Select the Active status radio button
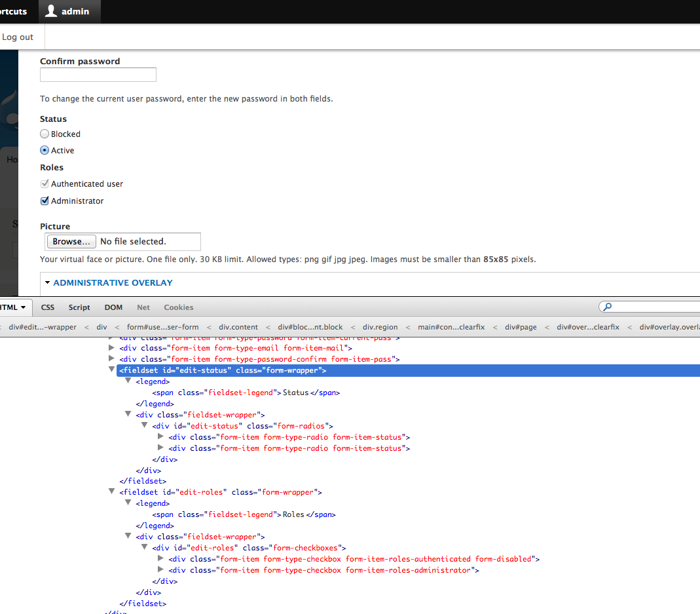 44,150
